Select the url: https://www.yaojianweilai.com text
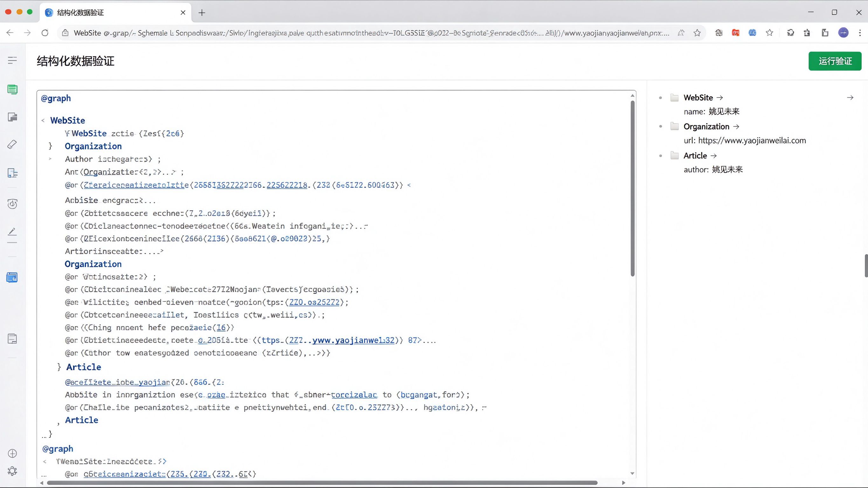 click(745, 141)
